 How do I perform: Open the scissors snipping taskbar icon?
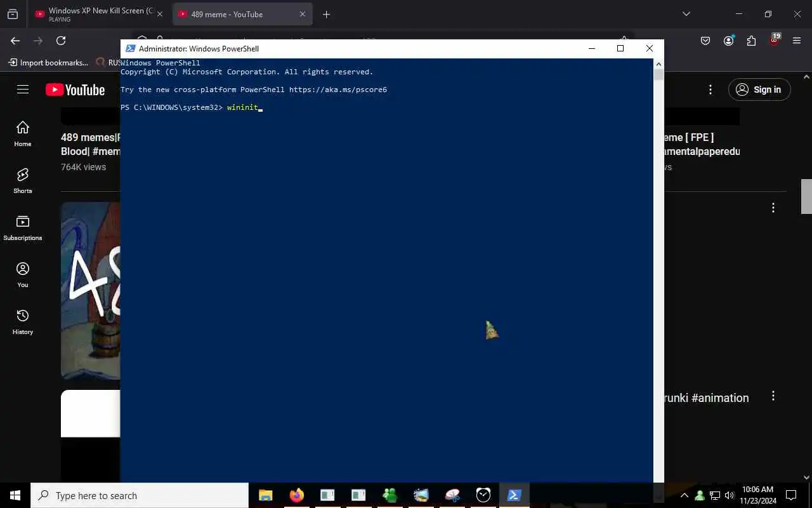click(452, 495)
